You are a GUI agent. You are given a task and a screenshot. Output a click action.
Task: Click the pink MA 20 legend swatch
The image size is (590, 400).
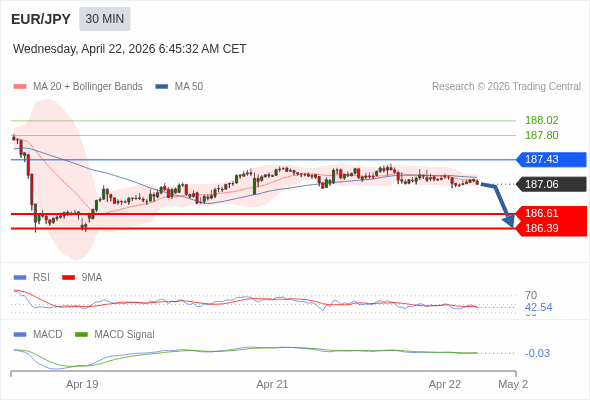coord(20,87)
